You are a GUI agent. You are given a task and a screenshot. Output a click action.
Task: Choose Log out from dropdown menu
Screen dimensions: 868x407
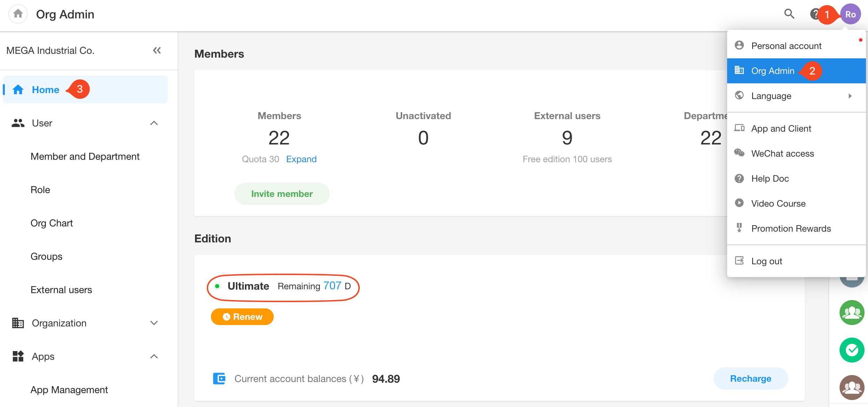766,261
